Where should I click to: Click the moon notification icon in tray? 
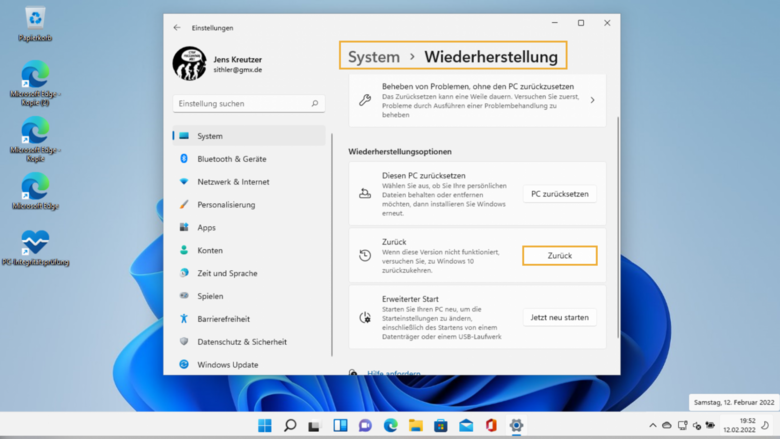tap(765, 426)
